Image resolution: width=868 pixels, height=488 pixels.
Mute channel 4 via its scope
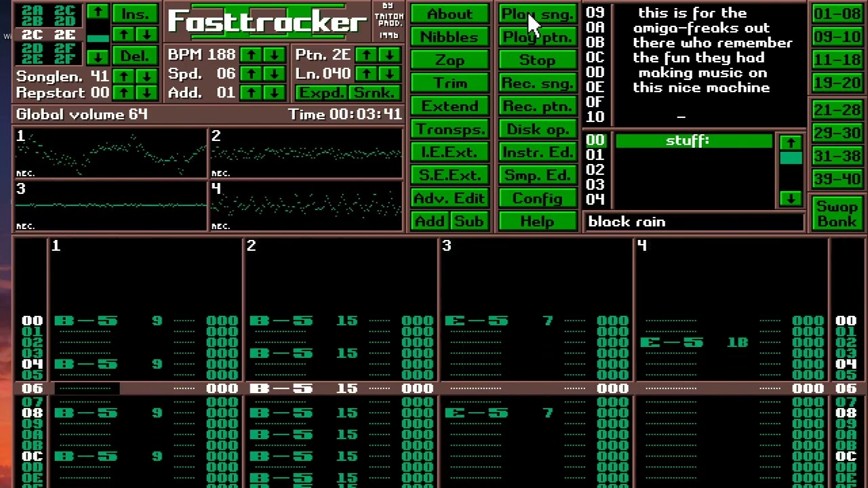tap(307, 206)
